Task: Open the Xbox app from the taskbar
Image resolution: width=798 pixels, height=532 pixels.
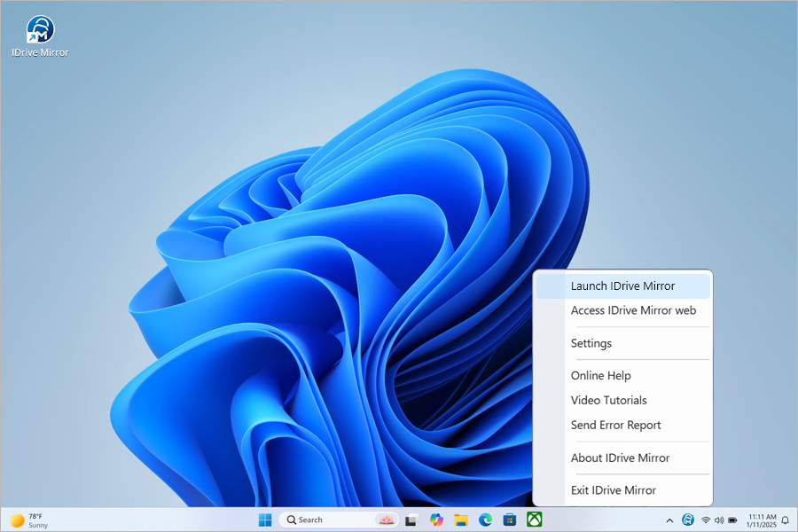Action: [534, 520]
